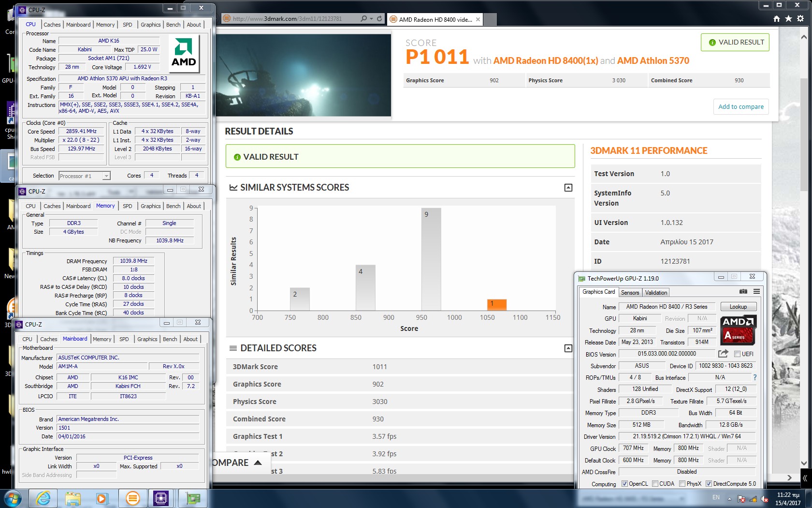The width and height of the screenshot is (812, 508).
Task: Open the GPU-Z hamburger menu
Action: [x=756, y=291]
